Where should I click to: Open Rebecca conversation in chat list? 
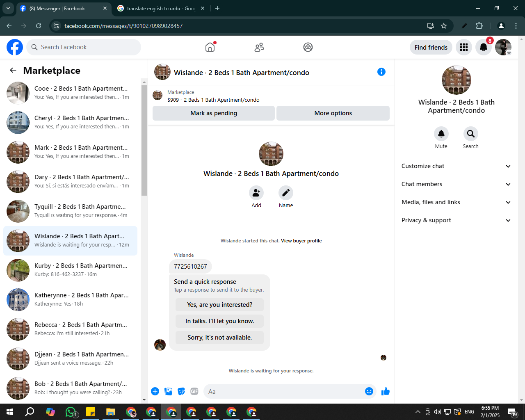(70, 329)
